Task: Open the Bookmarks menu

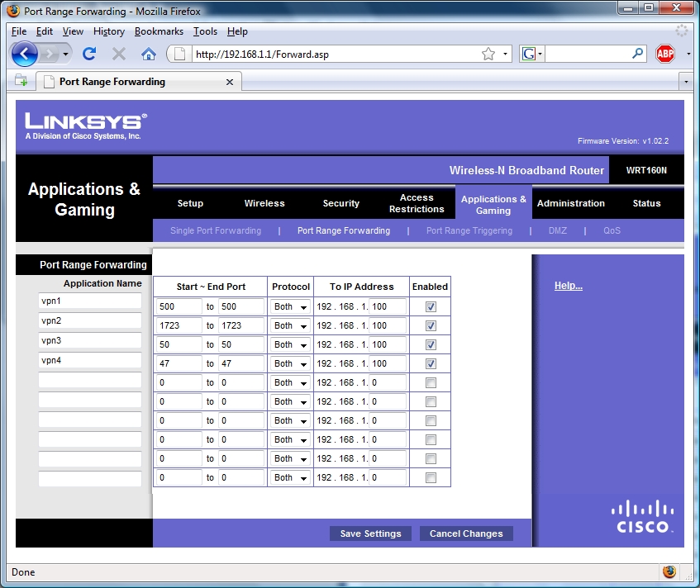Action: coord(159,31)
